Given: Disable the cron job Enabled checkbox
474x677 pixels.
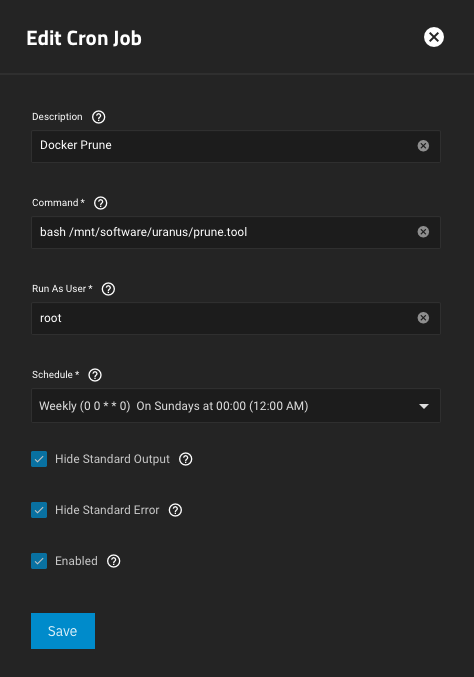Looking at the screenshot, I should pyautogui.click(x=39, y=561).
